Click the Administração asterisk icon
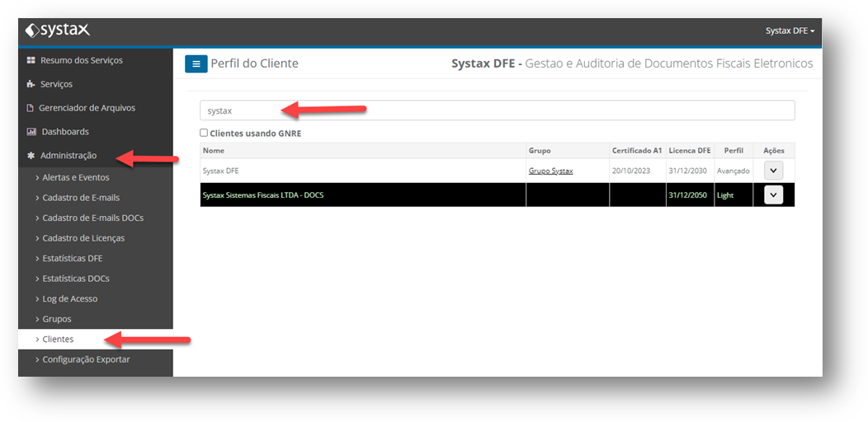 (x=31, y=156)
